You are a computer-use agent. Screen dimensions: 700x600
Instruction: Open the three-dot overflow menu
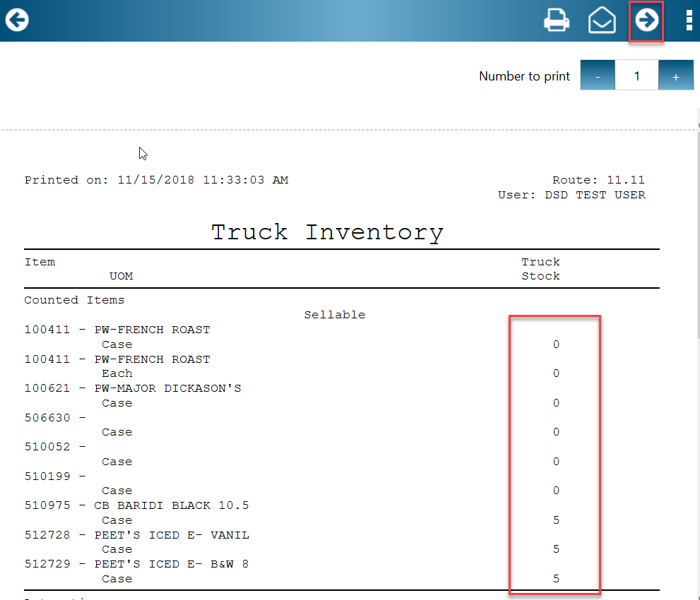pos(689,20)
